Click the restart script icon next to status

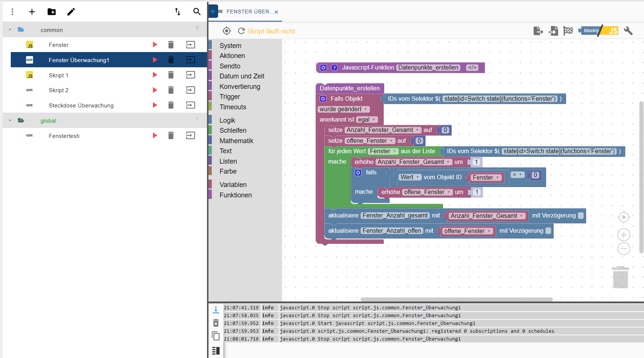coord(241,31)
